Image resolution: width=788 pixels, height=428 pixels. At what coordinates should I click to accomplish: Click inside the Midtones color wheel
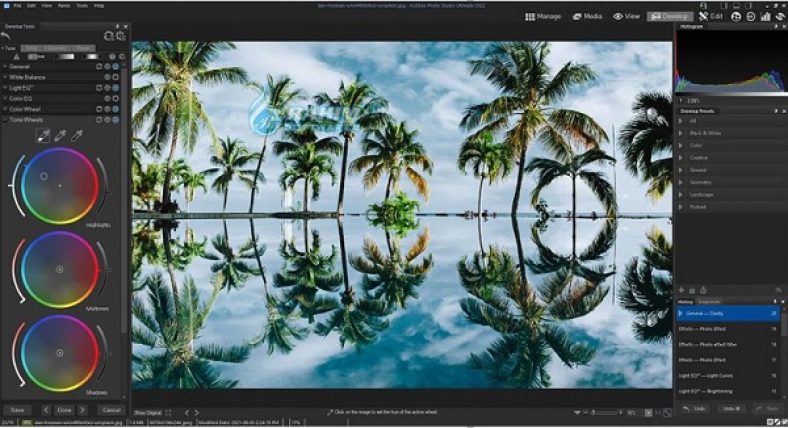(60, 269)
